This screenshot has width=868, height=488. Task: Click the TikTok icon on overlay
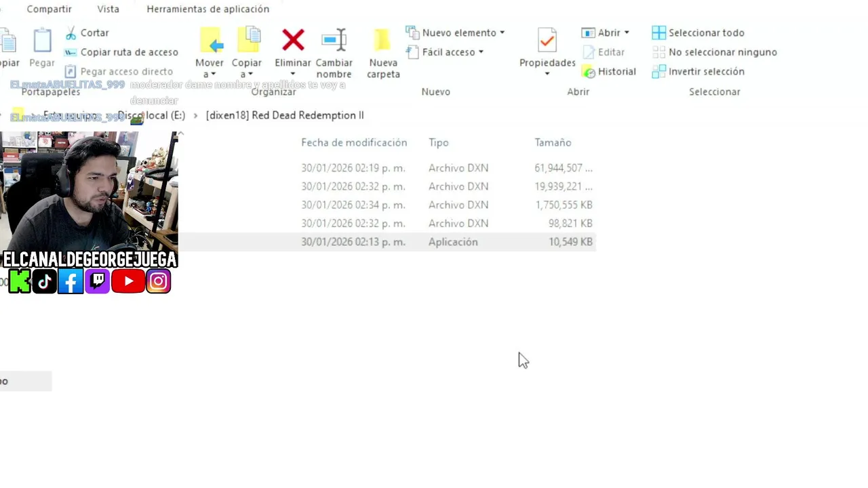[45, 281]
